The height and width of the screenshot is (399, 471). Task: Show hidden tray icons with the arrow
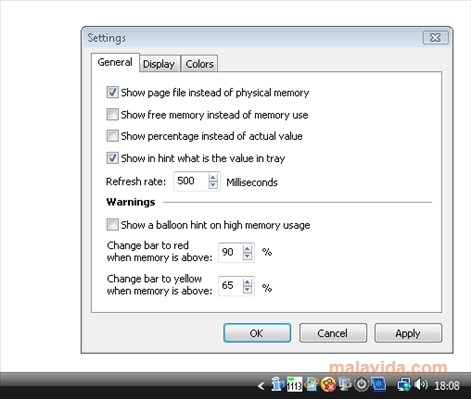click(261, 386)
